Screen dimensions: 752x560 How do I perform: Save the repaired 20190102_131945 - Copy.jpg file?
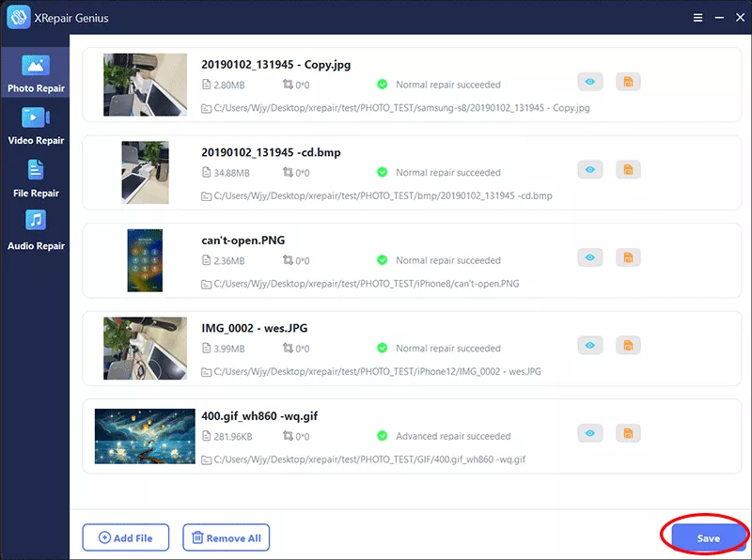(627, 83)
